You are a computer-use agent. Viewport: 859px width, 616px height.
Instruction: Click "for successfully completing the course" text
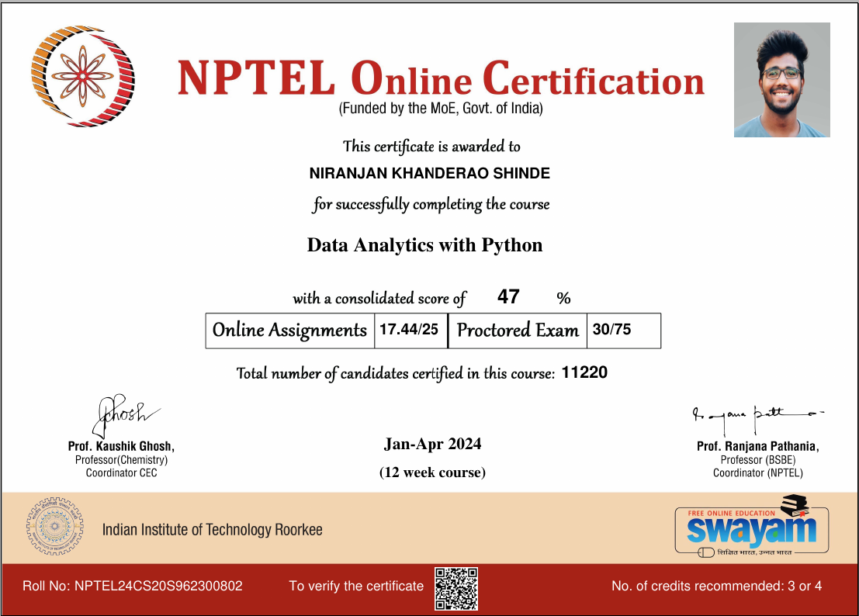point(431,205)
